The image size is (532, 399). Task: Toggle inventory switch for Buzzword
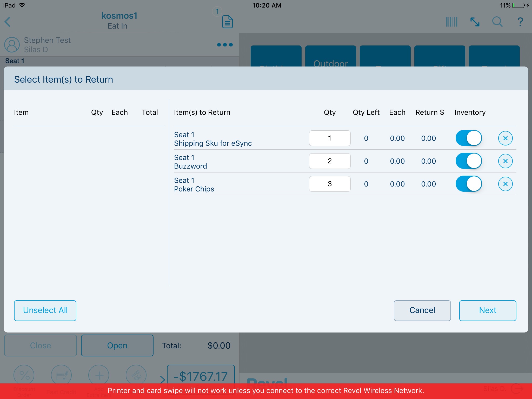(x=469, y=161)
